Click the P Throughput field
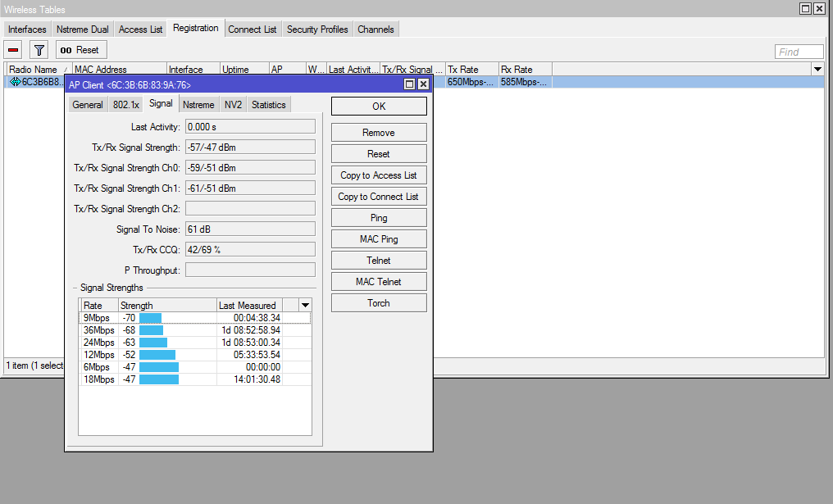 click(x=250, y=270)
